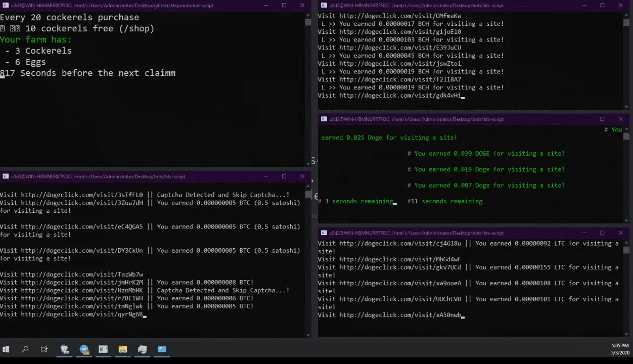Click scrollbar thumb in BTC satoshi terminal
Image resolution: width=633 pixels, height=364 pixels.
[x=308, y=194]
